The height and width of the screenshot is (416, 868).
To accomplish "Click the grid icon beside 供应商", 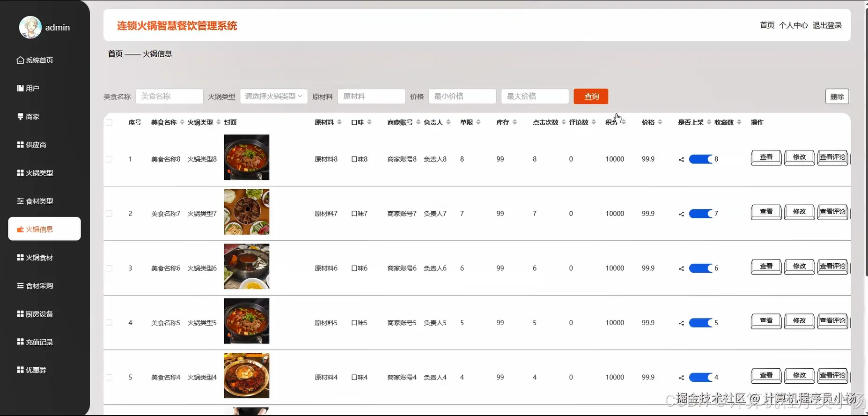I will click(x=20, y=145).
